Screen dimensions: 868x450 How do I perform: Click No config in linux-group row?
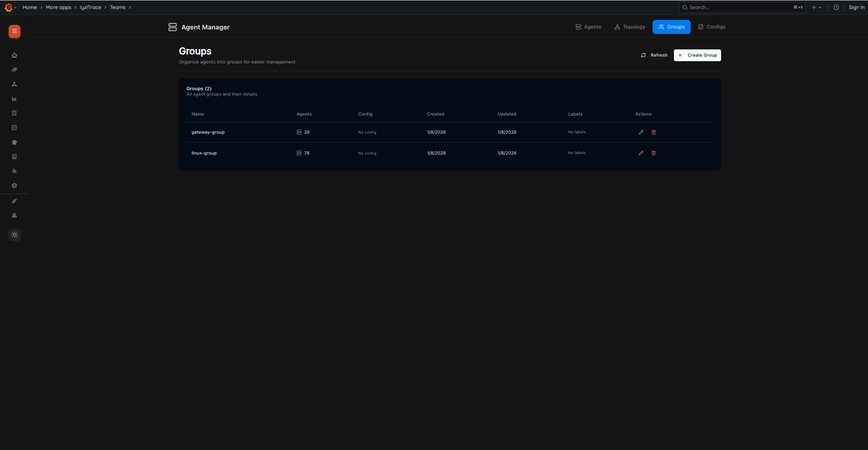tap(367, 153)
